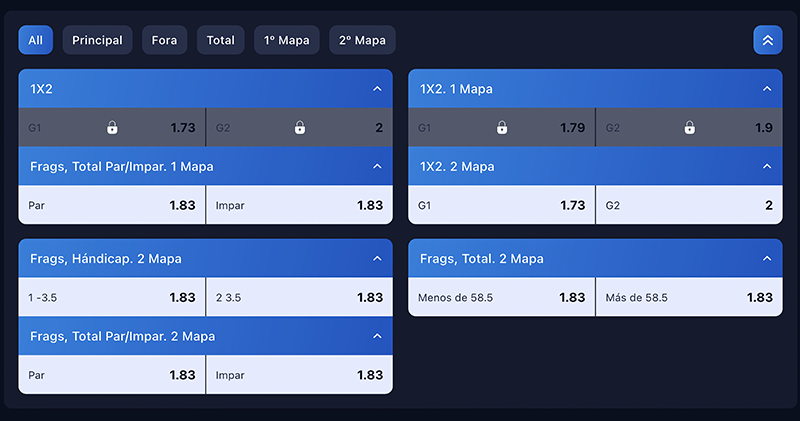Screen dimensions: 800x421
Task: Collapse the 1X2. 1 Mapa section
Action: tap(767, 89)
